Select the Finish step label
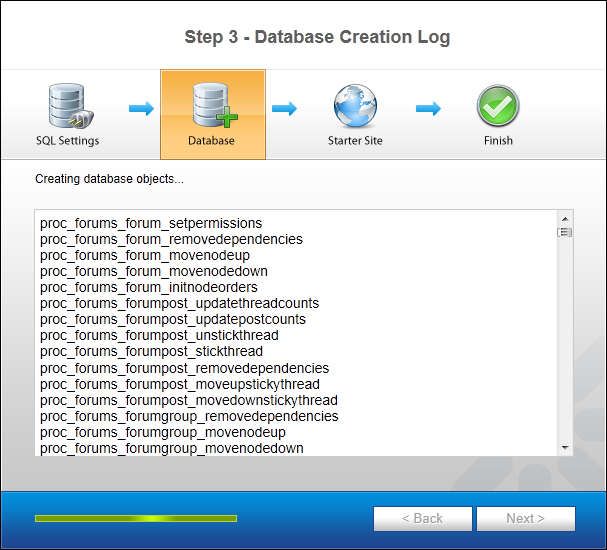The width and height of the screenshot is (607, 550). point(498,140)
